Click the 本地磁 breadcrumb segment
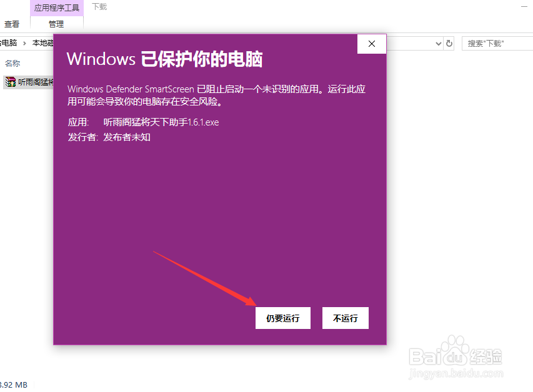 [x=43, y=43]
